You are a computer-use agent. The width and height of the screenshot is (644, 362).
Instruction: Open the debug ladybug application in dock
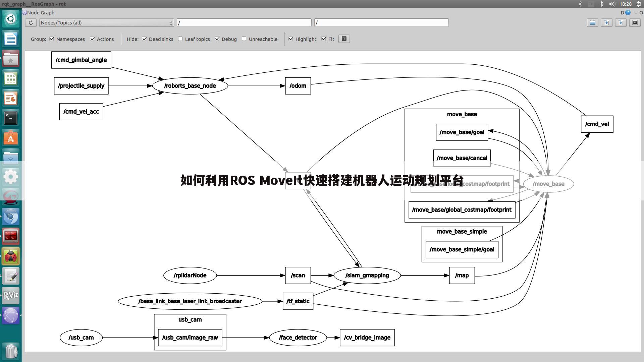(x=11, y=256)
